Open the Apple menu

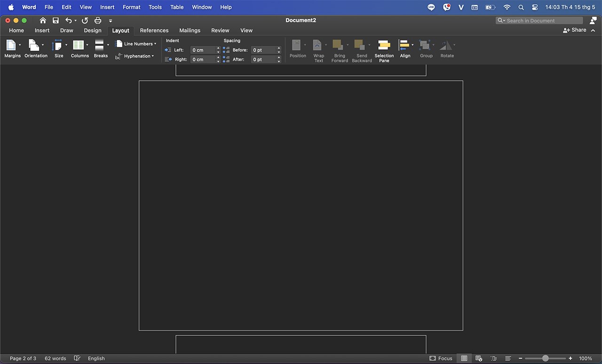point(11,7)
